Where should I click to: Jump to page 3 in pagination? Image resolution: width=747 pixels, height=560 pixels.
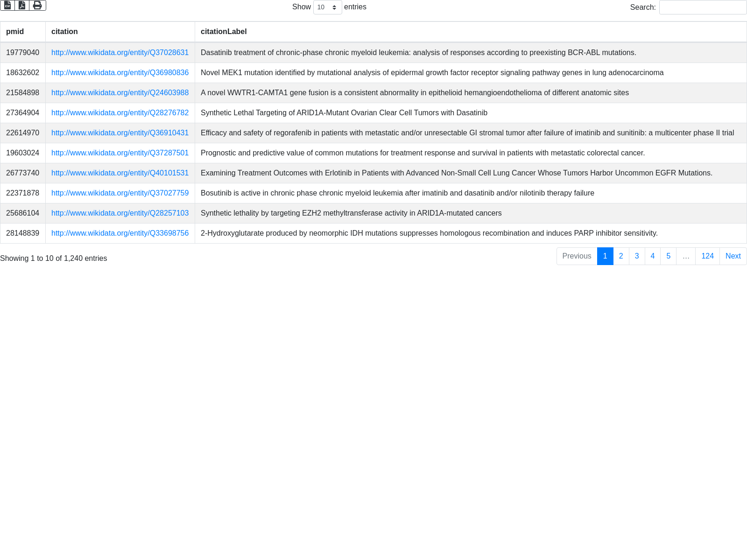pyautogui.click(x=637, y=256)
